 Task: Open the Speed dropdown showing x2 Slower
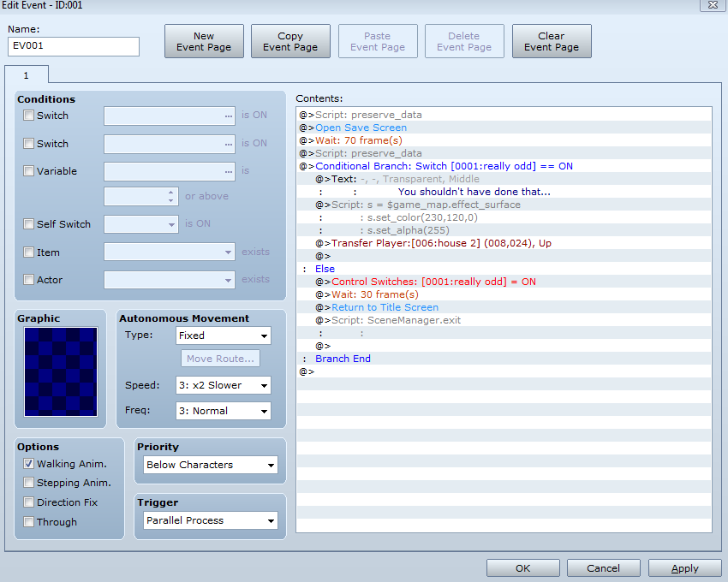[x=224, y=385]
